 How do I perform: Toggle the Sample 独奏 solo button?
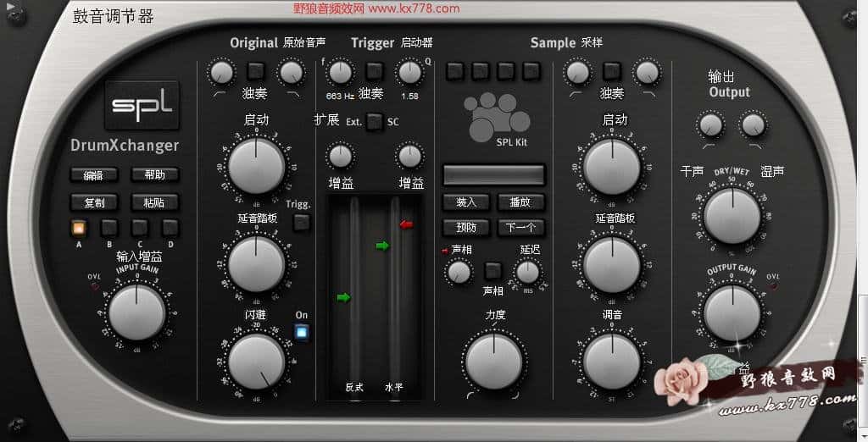(612, 71)
